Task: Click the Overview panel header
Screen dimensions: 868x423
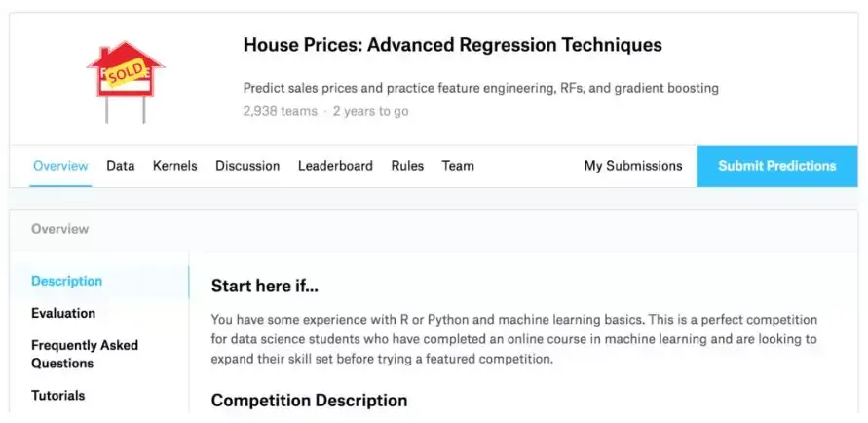Action: 60,229
